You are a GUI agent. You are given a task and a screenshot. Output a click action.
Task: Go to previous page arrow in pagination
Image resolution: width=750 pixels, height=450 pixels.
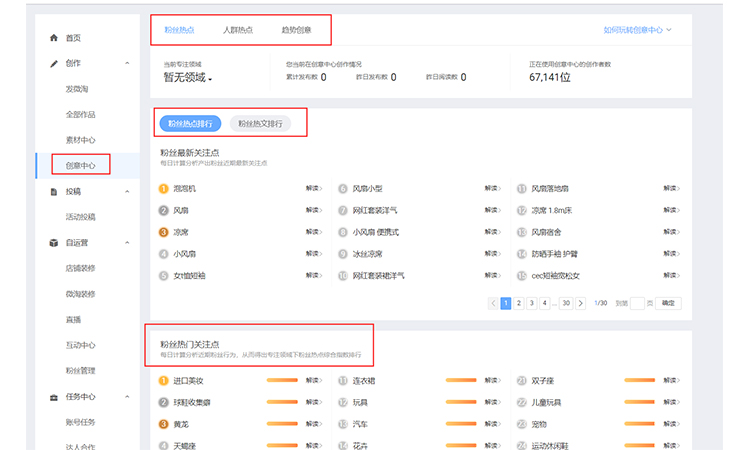coord(493,303)
